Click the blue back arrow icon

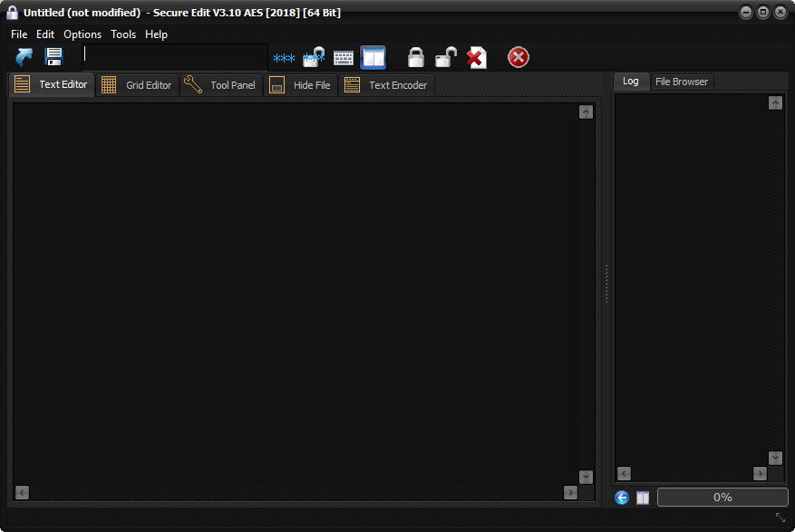click(622, 498)
